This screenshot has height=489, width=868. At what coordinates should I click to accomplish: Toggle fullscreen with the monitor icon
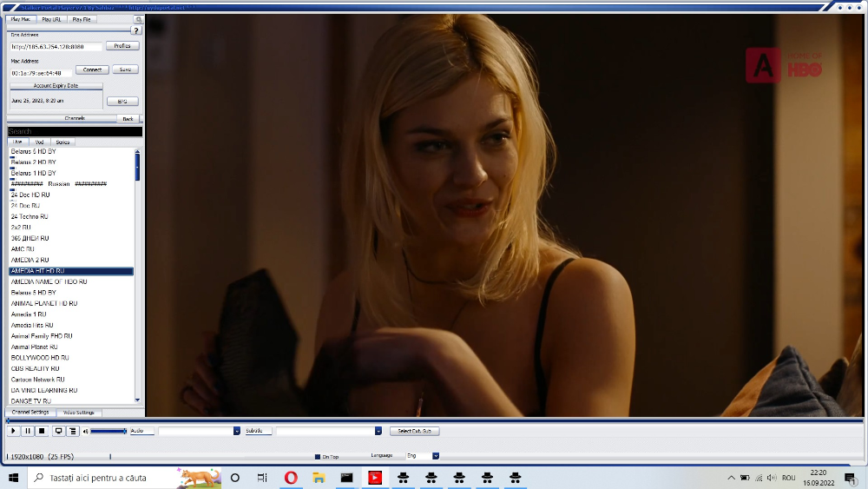tap(58, 431)
